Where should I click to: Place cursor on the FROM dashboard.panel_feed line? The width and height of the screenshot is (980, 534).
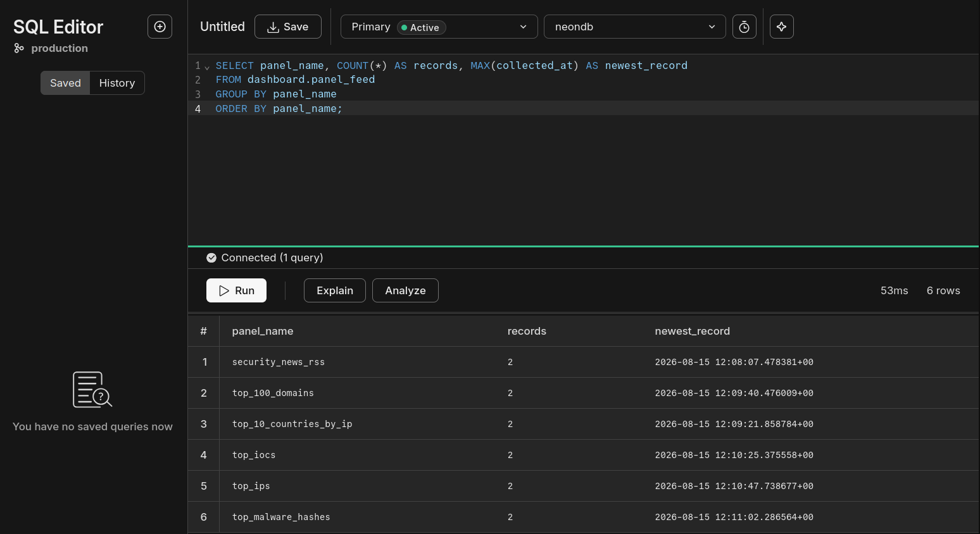click(295, 80)
